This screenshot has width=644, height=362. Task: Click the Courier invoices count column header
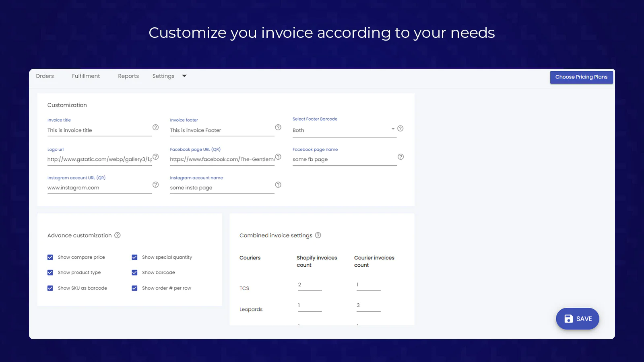click(x=374, y=261)
